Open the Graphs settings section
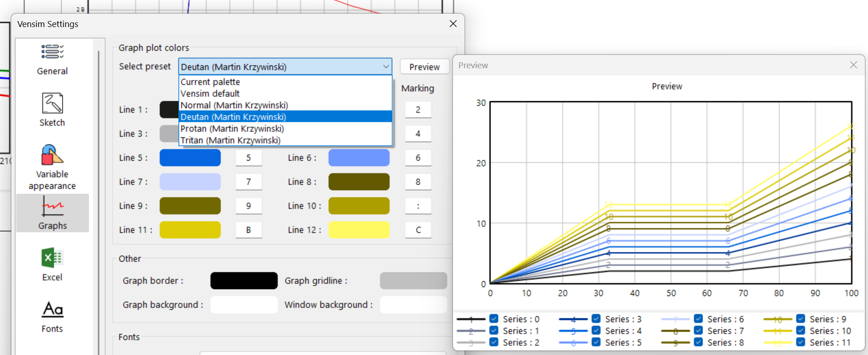 click(52, 213)
